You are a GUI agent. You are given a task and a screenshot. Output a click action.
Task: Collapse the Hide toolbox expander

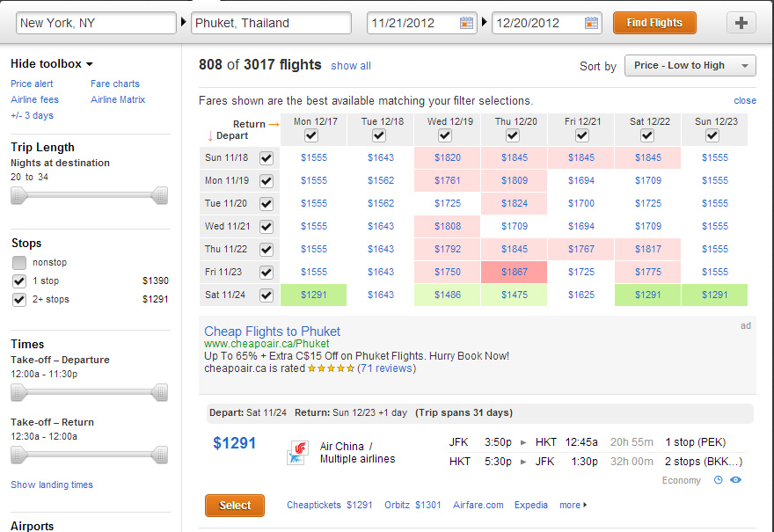click(x=52, y=63)
